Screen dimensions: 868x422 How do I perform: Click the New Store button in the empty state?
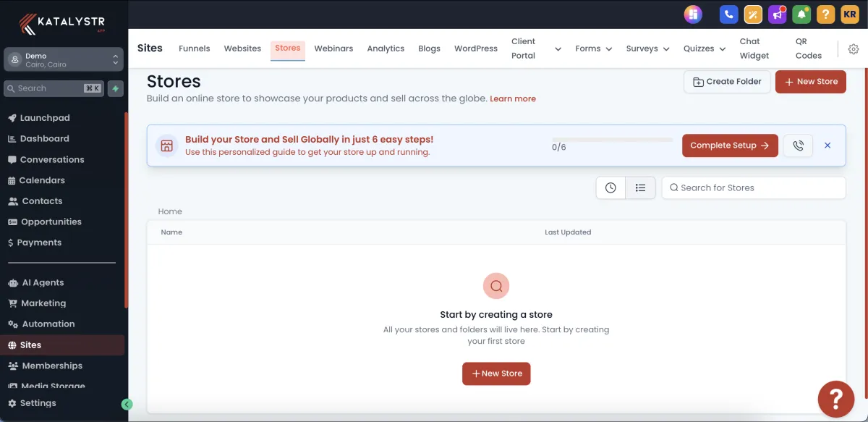[x=496, y=374]
